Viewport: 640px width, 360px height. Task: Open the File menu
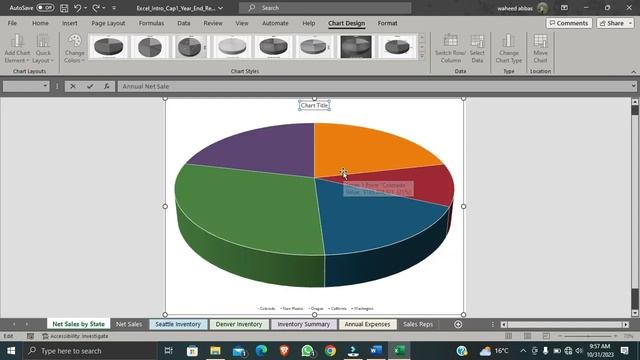pyautogui.click(x=12, y=23)
